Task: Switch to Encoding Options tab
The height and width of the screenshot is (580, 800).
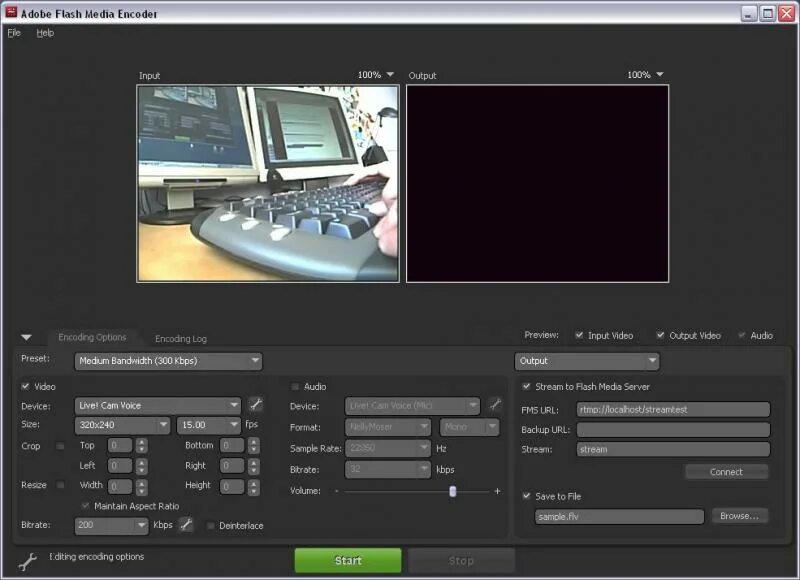Action: pyautogui.click(x=92, y=337)
